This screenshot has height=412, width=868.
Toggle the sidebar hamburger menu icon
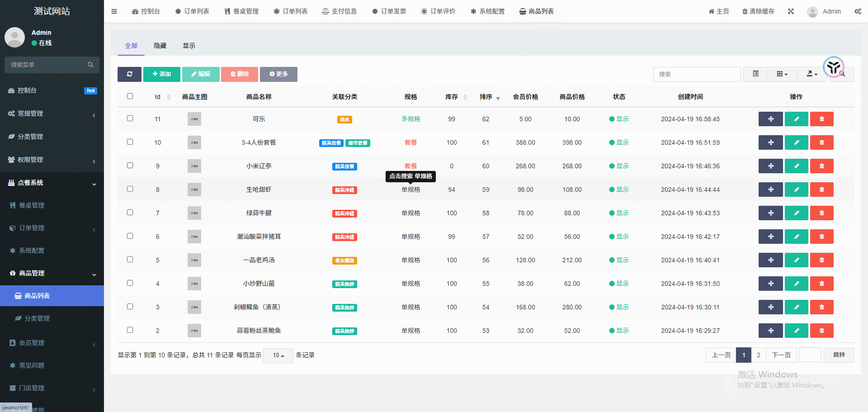coord(114,11)
